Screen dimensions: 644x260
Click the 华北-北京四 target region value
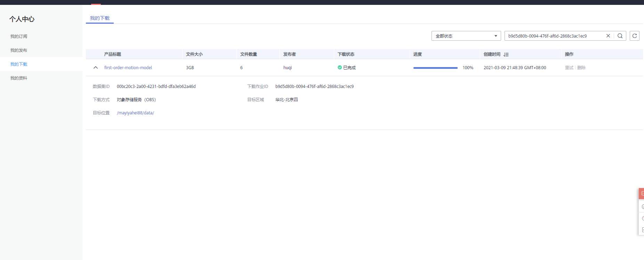[x=287, y=99]
